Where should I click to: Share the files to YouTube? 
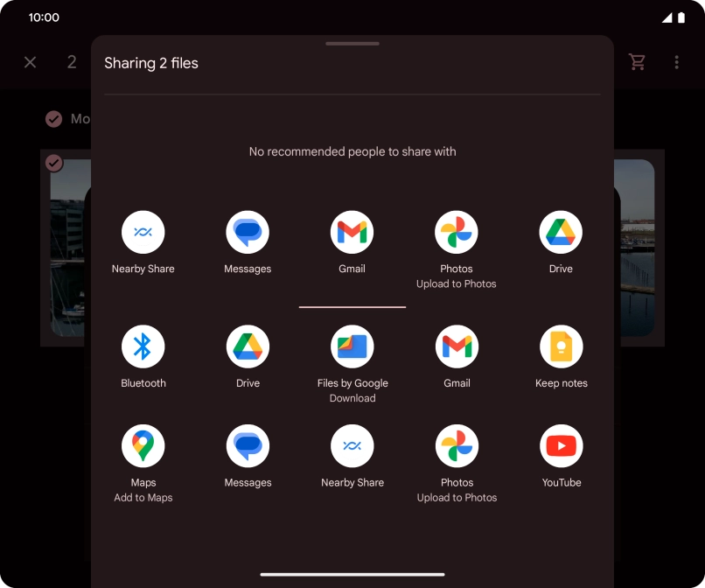561,447
